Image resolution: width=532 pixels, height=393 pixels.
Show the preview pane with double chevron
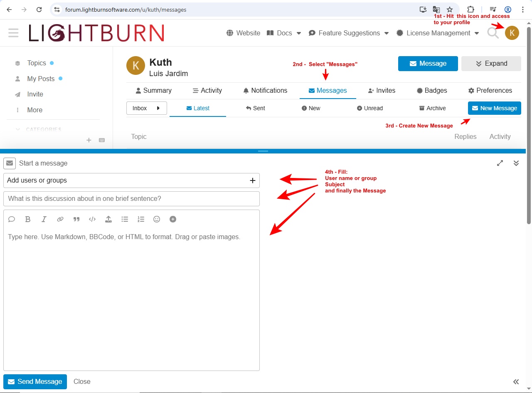tap(516, 382)
